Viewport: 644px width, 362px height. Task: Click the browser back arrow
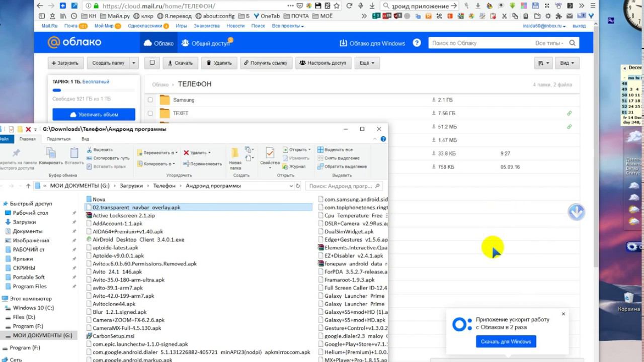click(x=40, y=6)
